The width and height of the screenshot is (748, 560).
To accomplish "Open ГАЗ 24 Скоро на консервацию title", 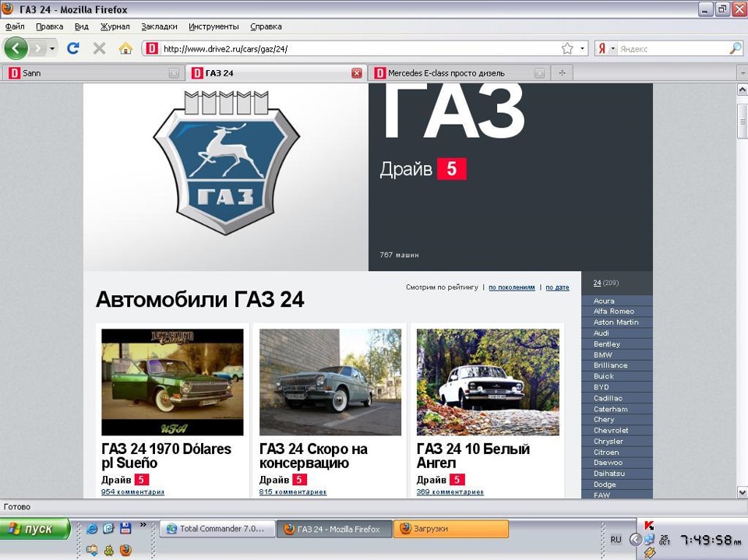I will point(313,456).
